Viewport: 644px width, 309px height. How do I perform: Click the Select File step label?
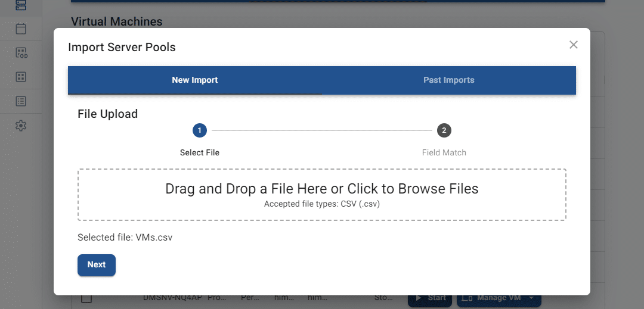tap(200, 152)
